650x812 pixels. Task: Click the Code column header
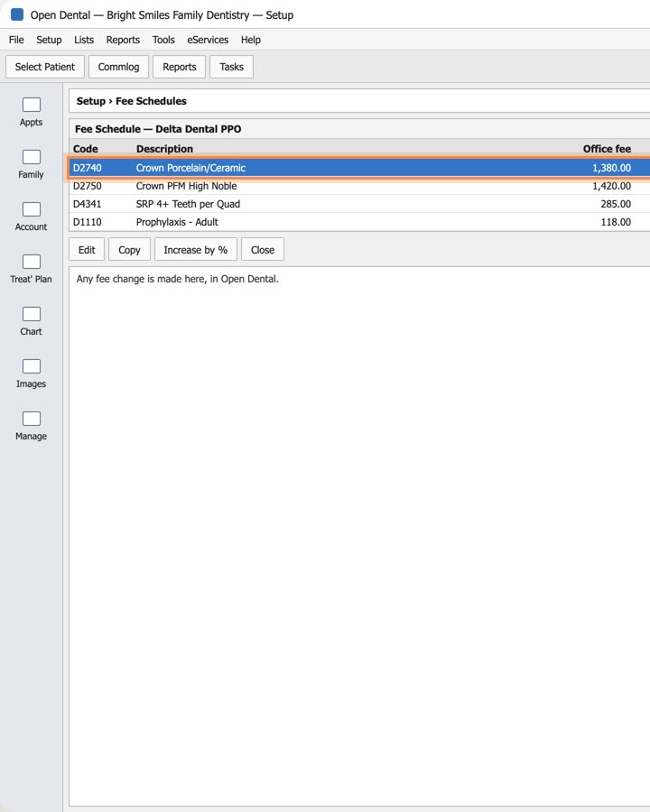(x=86, y=149)
